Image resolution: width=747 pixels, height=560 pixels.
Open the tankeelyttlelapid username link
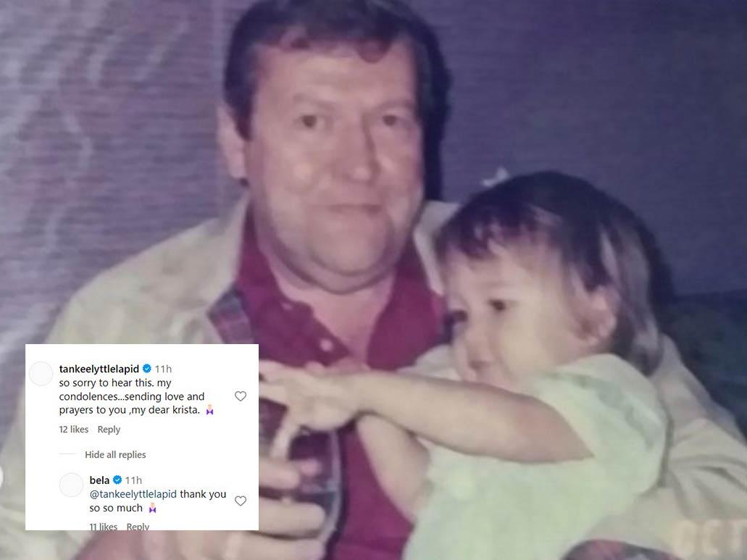(x=99, y=369)
